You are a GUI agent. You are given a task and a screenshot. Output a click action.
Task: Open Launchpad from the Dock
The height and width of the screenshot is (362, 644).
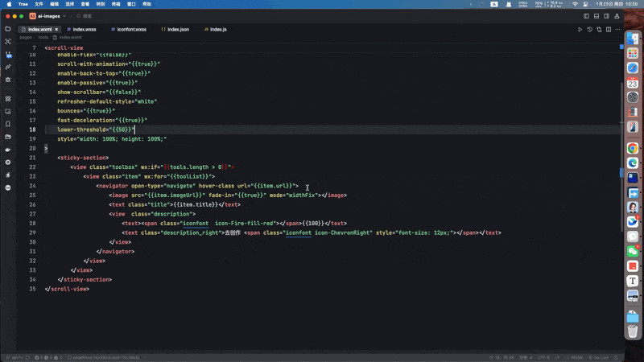pyautogui.click(x=633, y=53)
